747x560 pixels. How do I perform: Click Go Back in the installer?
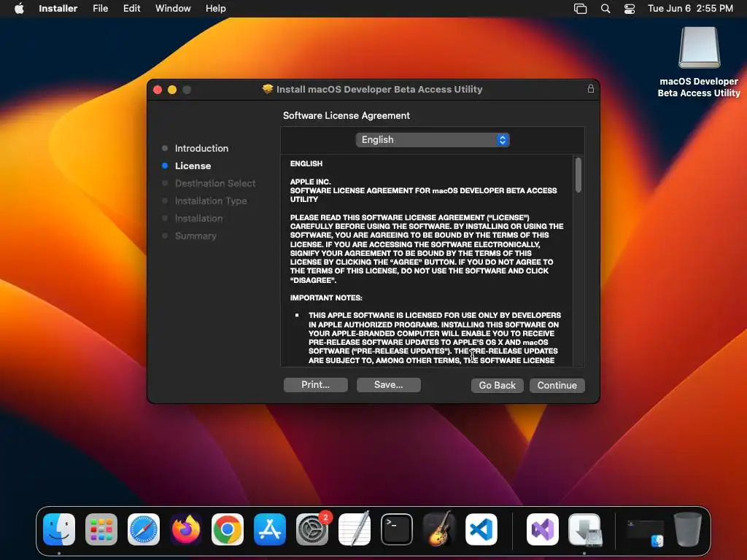coord(497,385)
